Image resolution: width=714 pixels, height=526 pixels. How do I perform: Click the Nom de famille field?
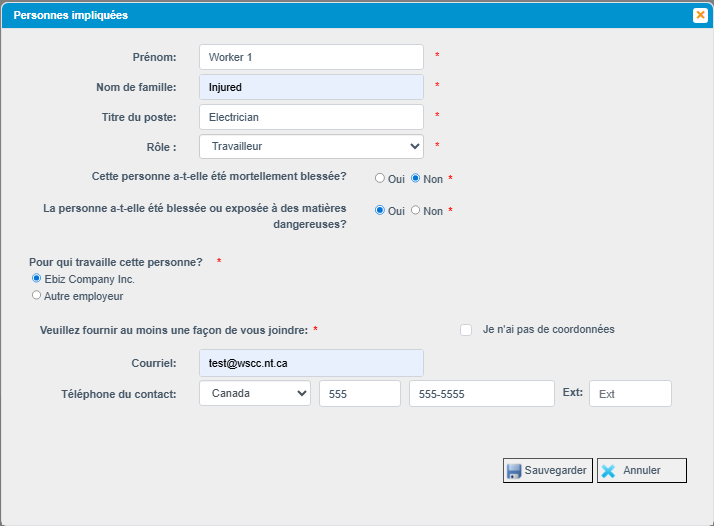(311, 87)
